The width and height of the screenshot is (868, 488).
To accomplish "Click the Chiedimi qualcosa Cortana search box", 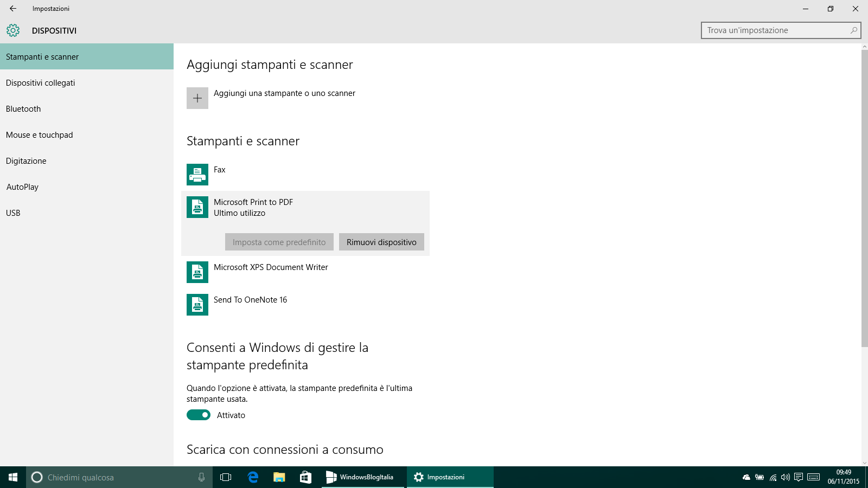I will [x=119, y=477].
